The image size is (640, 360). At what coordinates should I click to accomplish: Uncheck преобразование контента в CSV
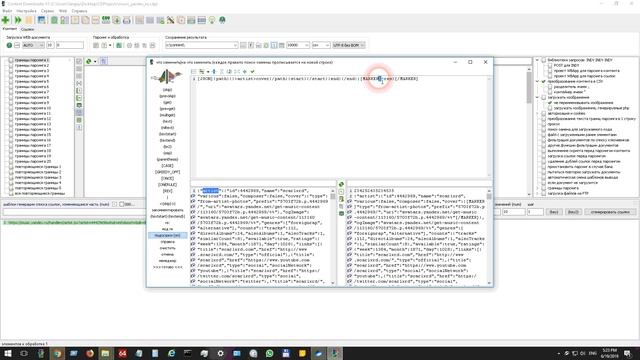tap(544, 81)
